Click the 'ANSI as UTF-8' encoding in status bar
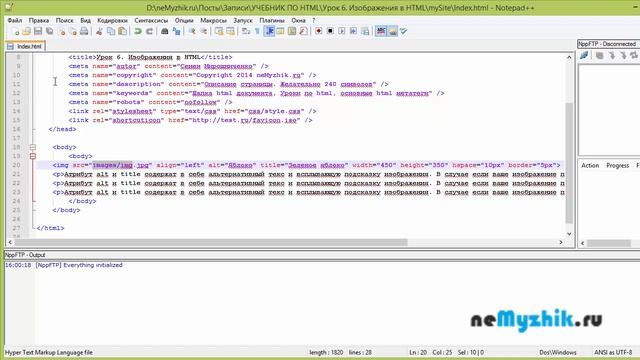This screenshot has width=640, height=360. (613, 352)
